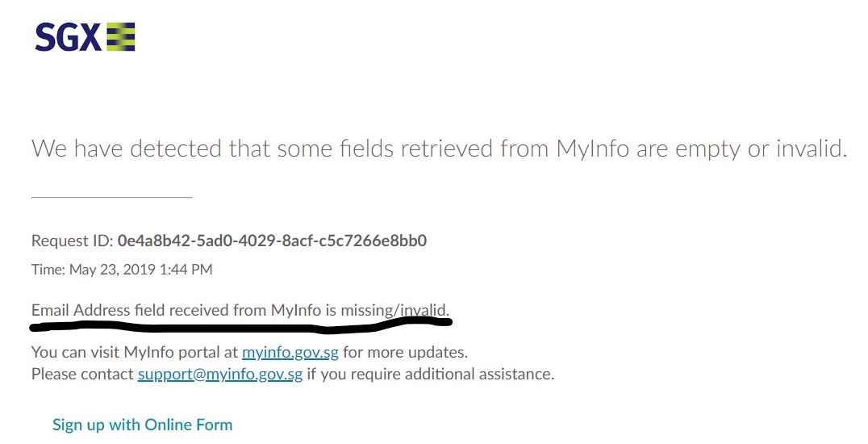Select the Request ID value text
The image size is (868, 444).
[273, 241]
